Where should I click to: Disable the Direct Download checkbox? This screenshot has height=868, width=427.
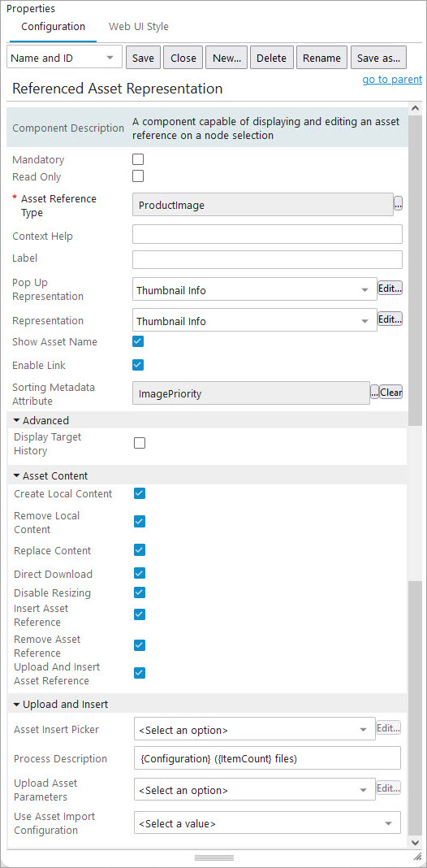[140, 574]
